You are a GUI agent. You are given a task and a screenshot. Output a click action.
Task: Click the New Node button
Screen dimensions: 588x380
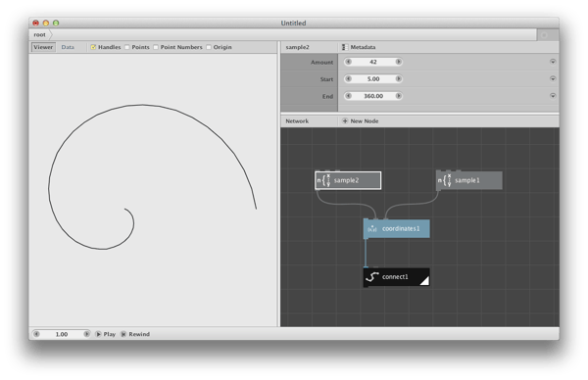[361, 121]
